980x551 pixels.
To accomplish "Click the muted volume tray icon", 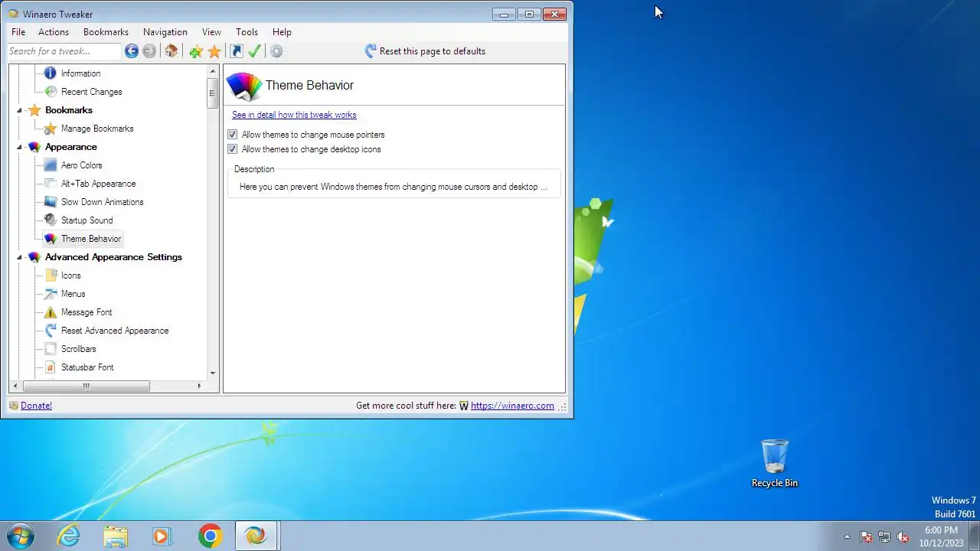I will pos(903,536).
